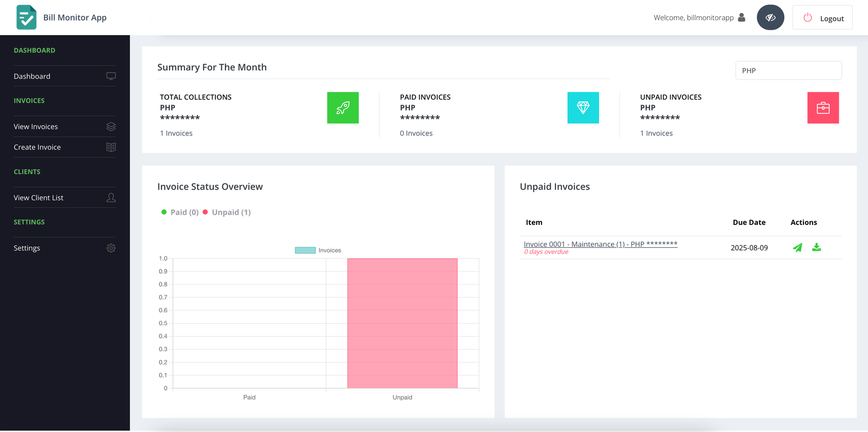Viewport: 868px width, 432px height.
Task: Click the Bill Monitor App logo icon
Action: click(x=26, y=17)
